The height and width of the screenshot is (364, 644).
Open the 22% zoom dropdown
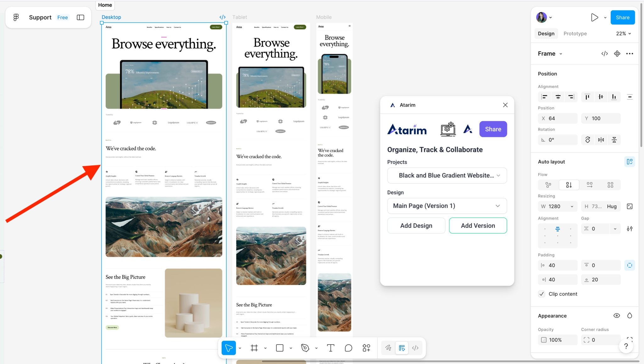pos(623,34)
